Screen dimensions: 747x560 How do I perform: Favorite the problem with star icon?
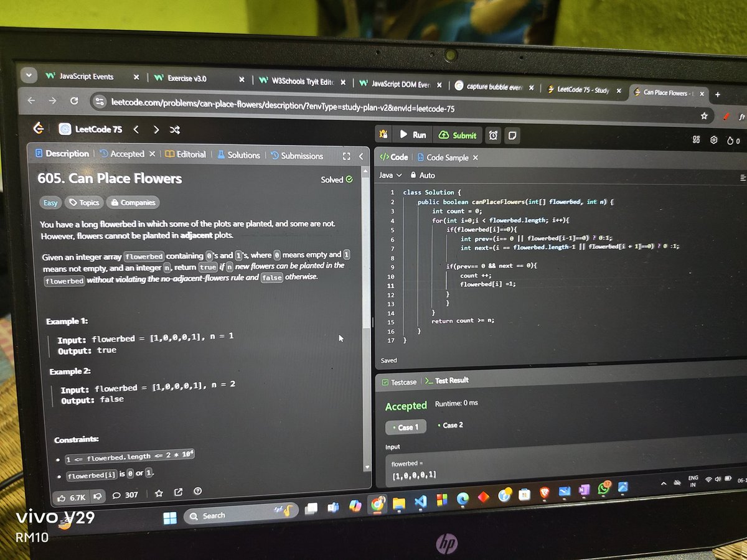(159, 493)
